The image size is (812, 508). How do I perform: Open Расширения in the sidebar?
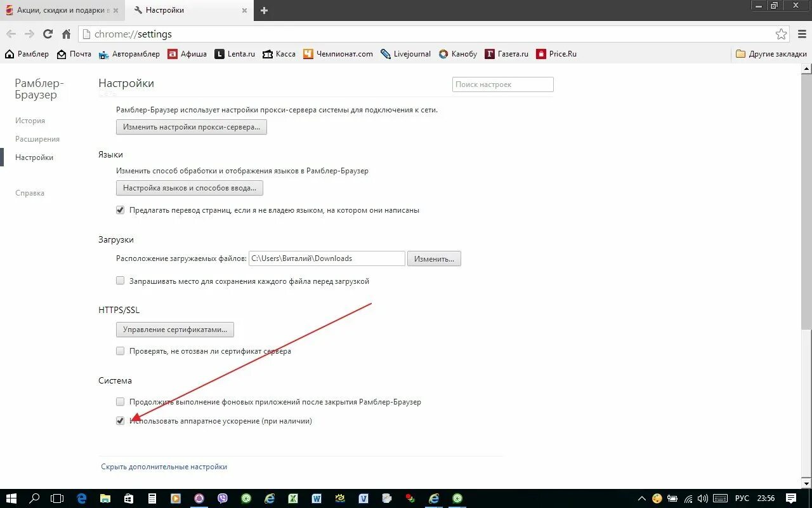tap(37, 139)
